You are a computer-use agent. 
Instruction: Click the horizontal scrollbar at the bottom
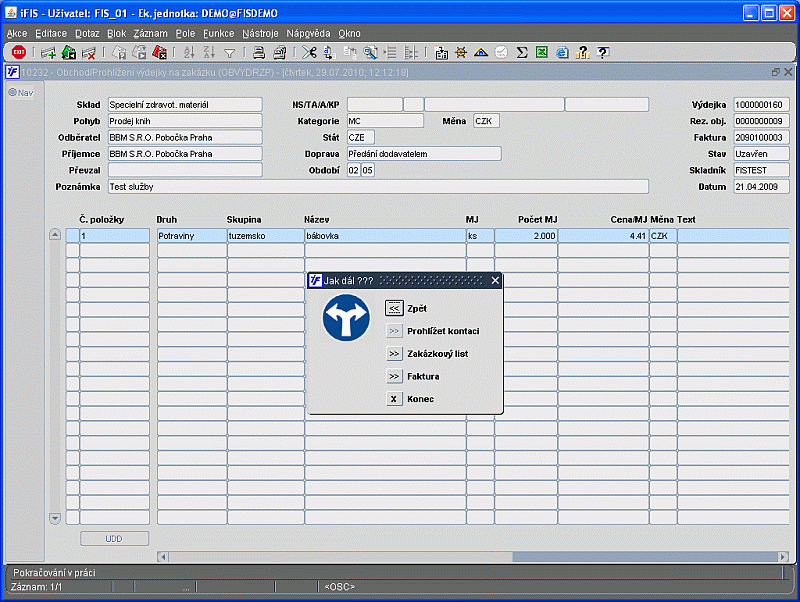coord(640,557)
